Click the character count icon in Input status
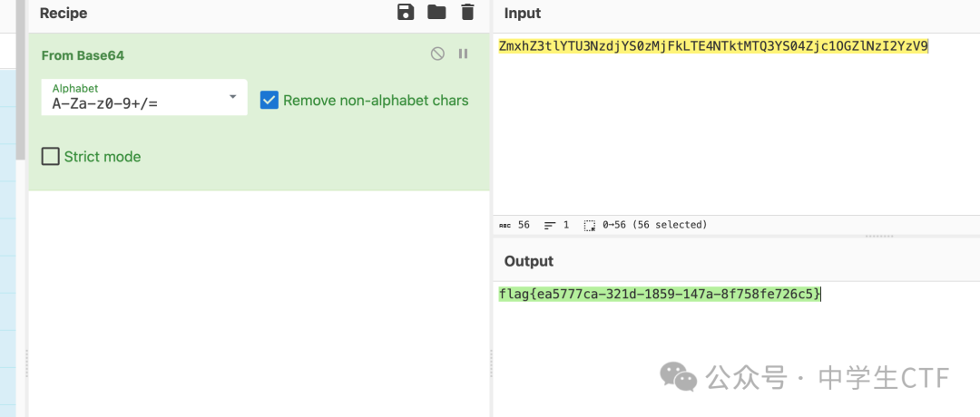This screenshot has width=980, height=417. [x=505, y=225]
